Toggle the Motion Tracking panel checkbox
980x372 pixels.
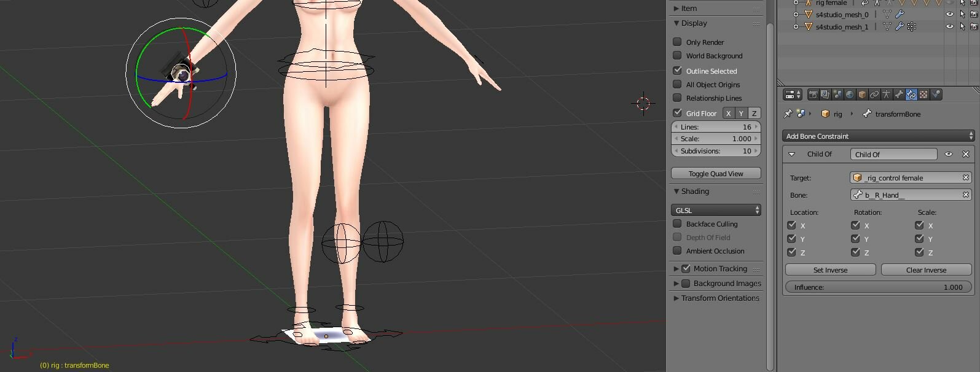(686, 268)
